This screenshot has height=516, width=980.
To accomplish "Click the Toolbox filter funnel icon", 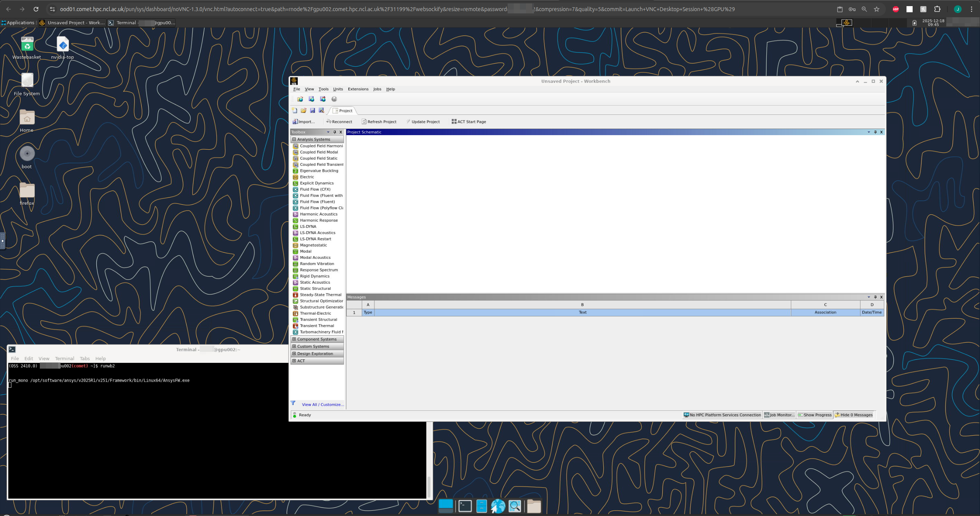I will pos(293,403).
